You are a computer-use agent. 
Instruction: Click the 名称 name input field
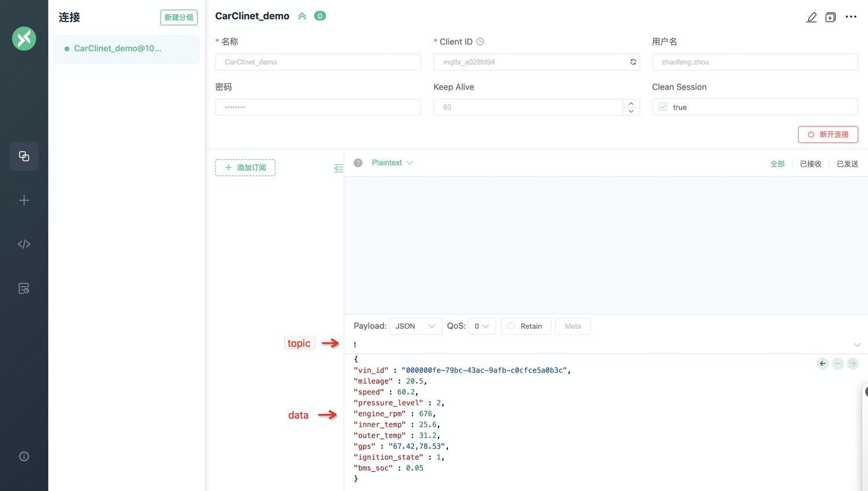click(318, 62)
